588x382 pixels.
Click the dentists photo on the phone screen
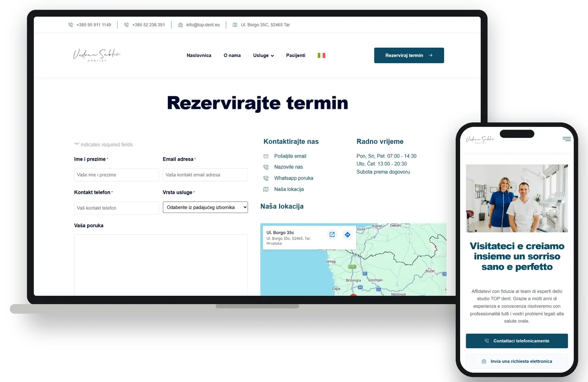point(517,198)
